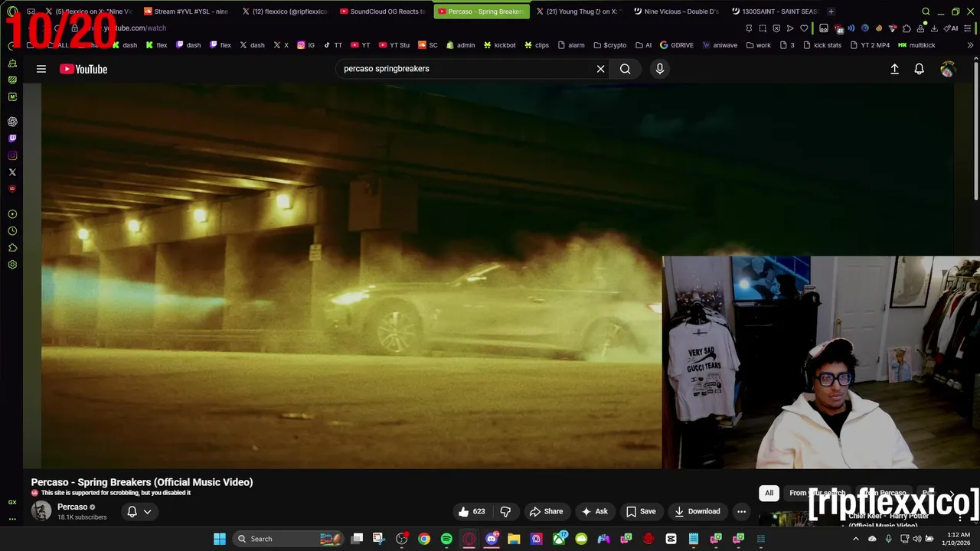Open browser extensions puzzle icon
Image resolution: width=980 pixels, height=551 pixels.
[x=906, y=28]
